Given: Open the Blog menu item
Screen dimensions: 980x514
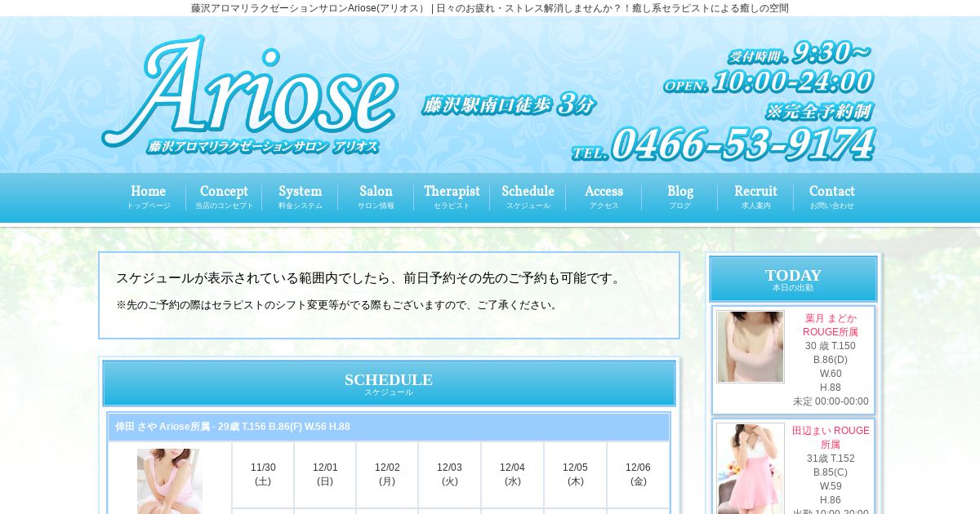Looking at the screenshot, I should (x=679, y=197).
